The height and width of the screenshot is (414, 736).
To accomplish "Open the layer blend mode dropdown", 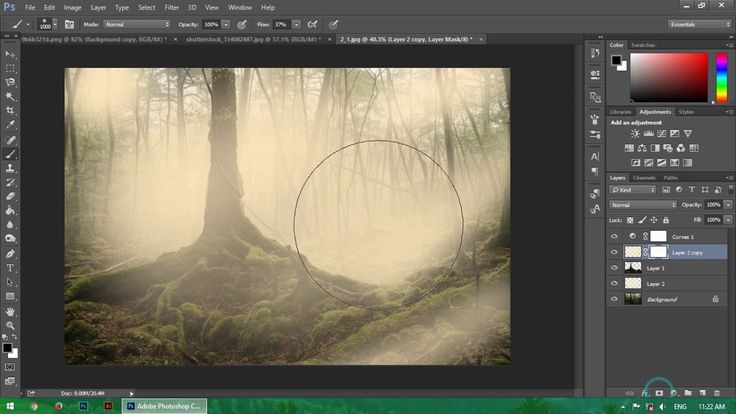I will point(643,205).
